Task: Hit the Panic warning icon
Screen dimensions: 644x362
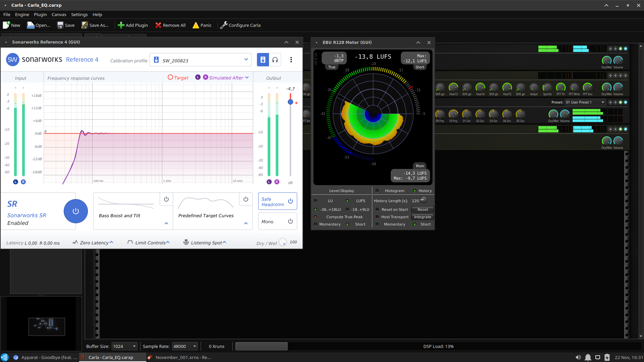Action: click(196, 25)
